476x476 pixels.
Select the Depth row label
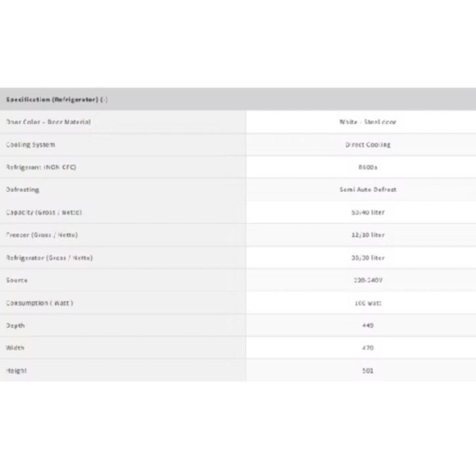tap(16, 325)
